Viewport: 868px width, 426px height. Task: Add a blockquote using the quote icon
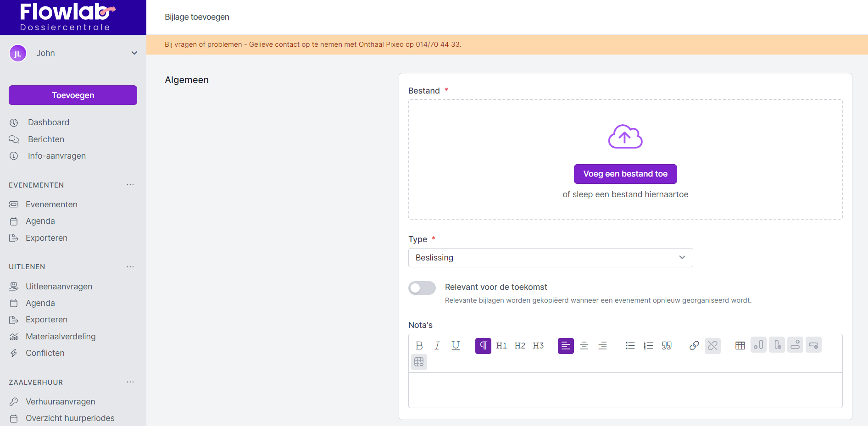tap(667, 345)
